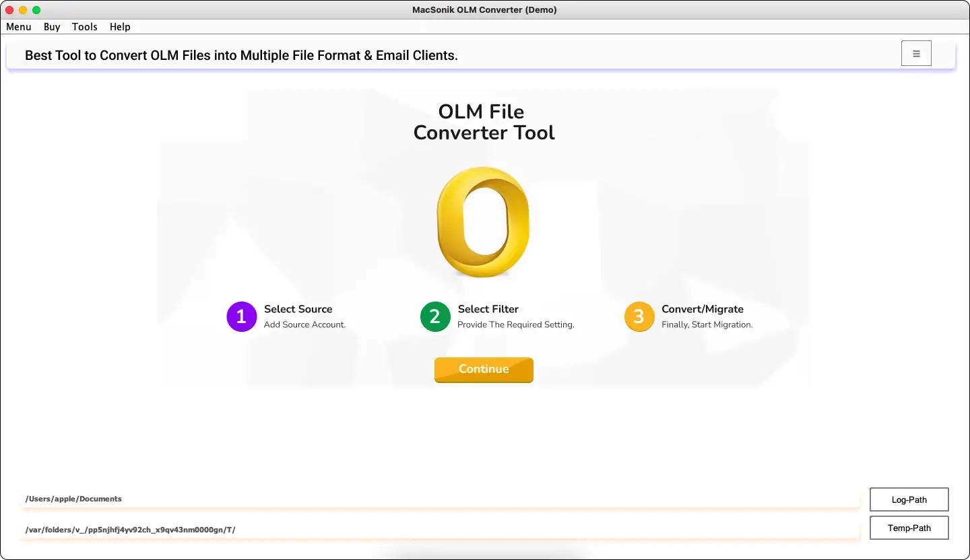This screenshot has height=560, width=970.
Task: Click the /Users/apple/Documents log path field
Action: 441,499
